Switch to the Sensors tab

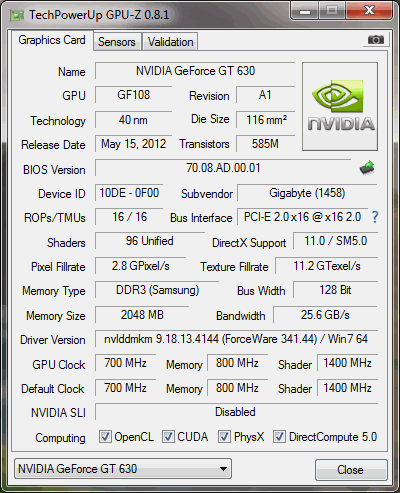(117, 42)
